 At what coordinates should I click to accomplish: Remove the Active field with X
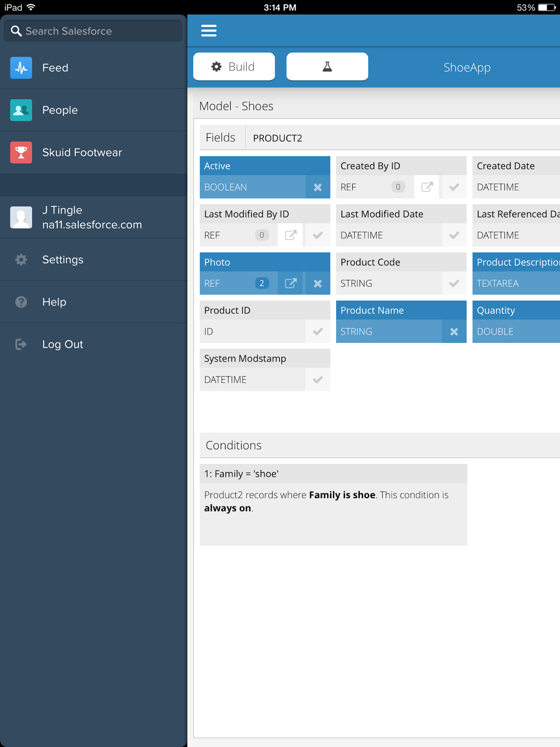pyautogui.click(x=318, y=187)
